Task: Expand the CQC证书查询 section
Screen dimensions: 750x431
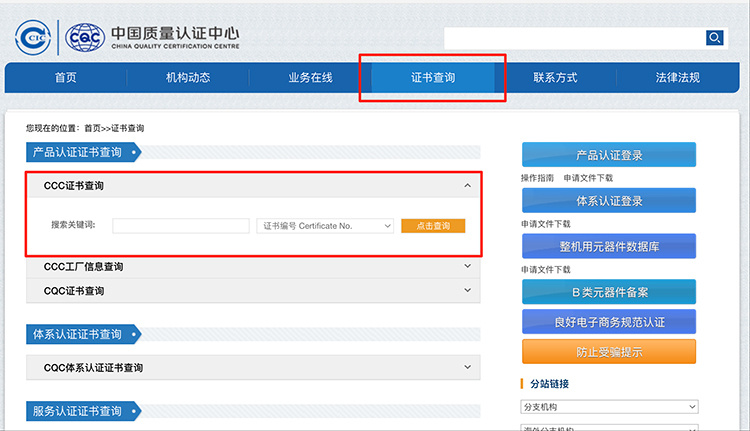Action: click(467, 291)
